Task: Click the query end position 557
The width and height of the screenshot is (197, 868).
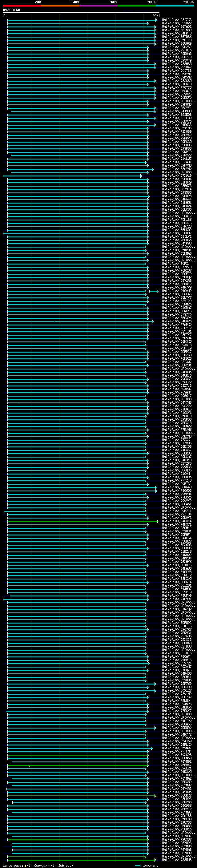Action: tap(155, 15)
